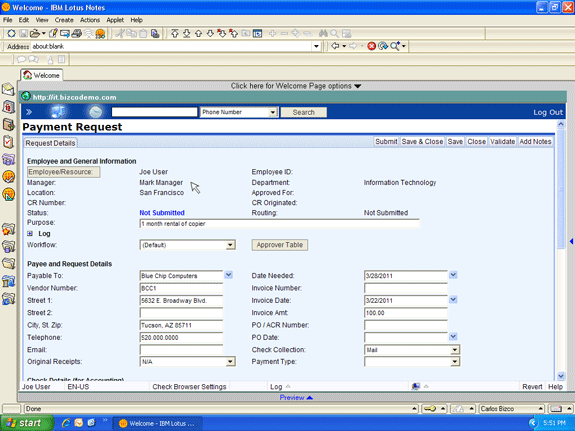Open the Actions menu
This screenshot has width=575, height=431.
90,20
